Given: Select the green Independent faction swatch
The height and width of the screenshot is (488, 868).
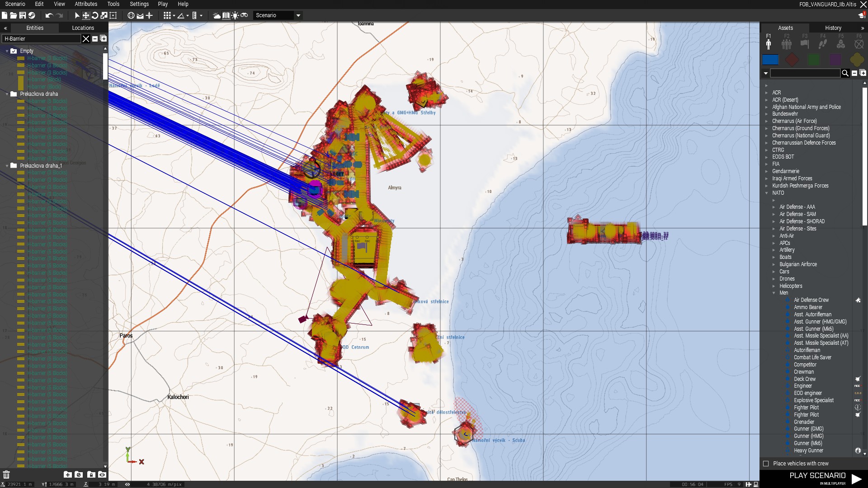Looking at the screenshot, I should [x=814, y=60].
